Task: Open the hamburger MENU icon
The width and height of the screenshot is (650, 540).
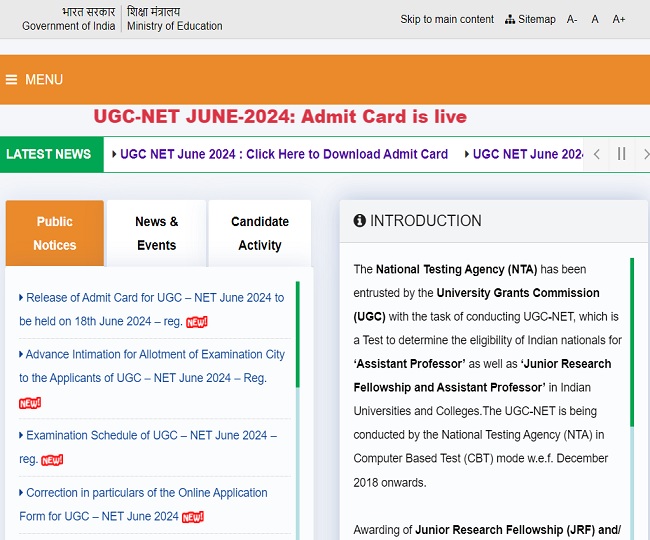Action: tap(12, 80)
